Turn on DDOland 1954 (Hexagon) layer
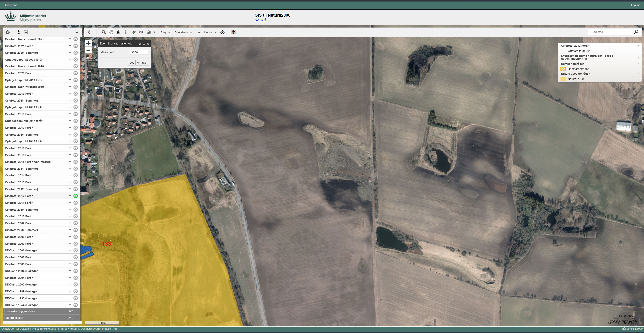This screenshot has width=644, height=333. (x=75, y=305)
